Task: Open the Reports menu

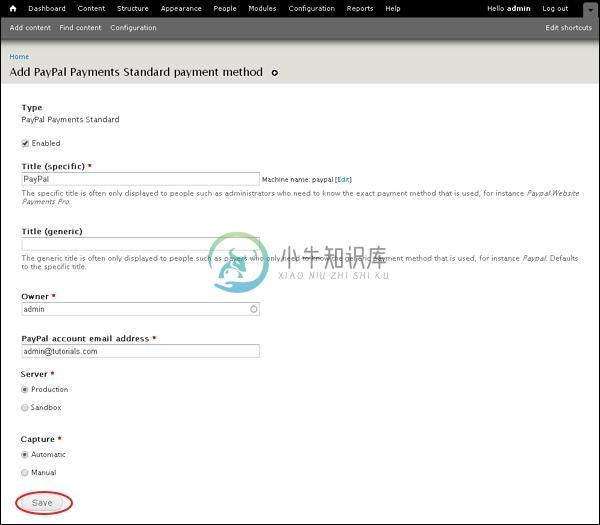Action: click(x=360, y=8)
